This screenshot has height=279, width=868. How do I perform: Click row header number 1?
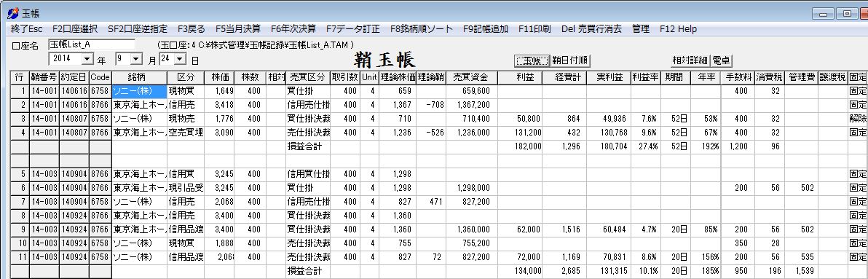pyautogui.click(x=20, y=91)
